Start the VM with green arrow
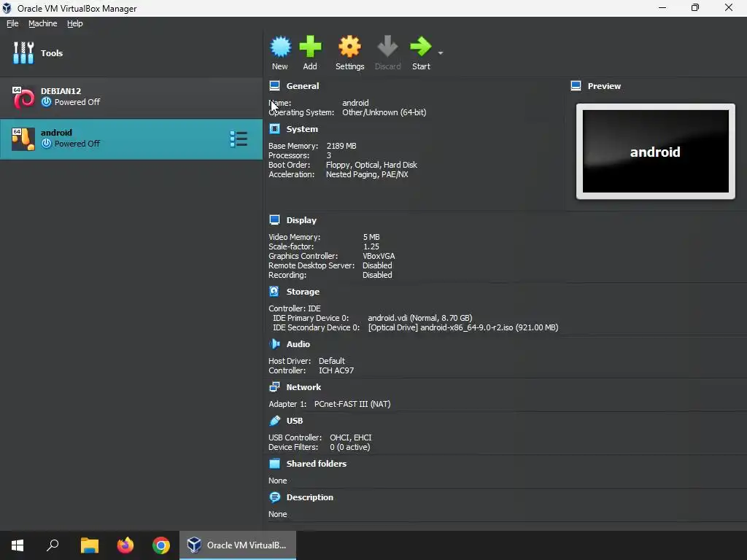 tap(421, 47)
